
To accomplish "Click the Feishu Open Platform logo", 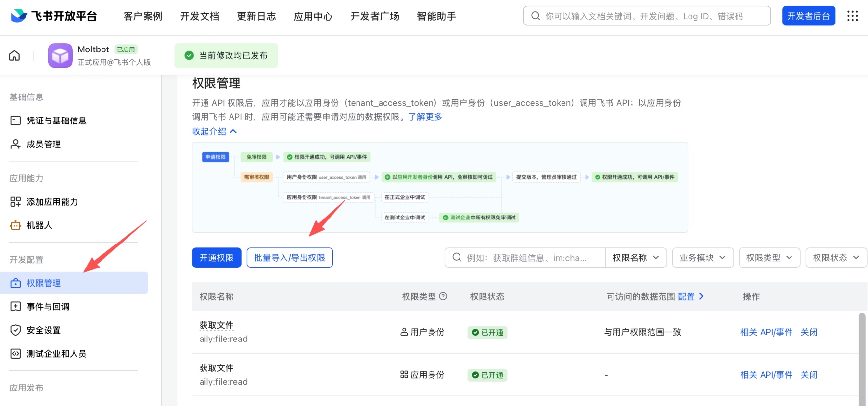I will [x=54, y=16].
